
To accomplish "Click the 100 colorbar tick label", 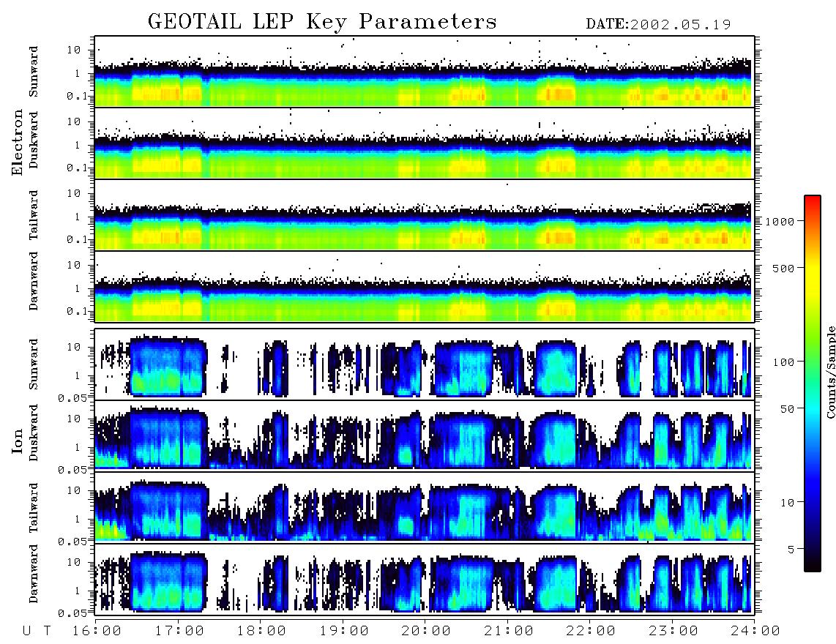I will tap(784, 362).
